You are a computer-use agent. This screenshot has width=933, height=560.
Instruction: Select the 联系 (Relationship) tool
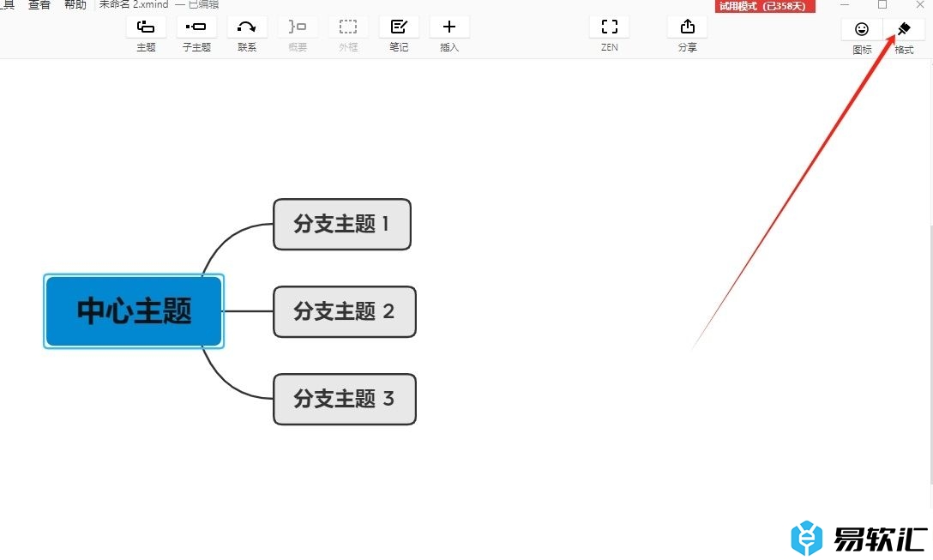[x=247, y=27]
